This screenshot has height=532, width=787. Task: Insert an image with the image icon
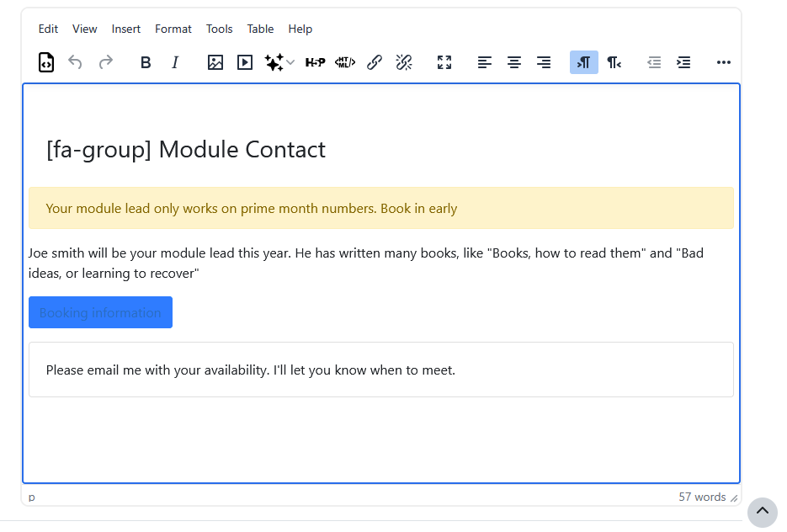(215, 62)
